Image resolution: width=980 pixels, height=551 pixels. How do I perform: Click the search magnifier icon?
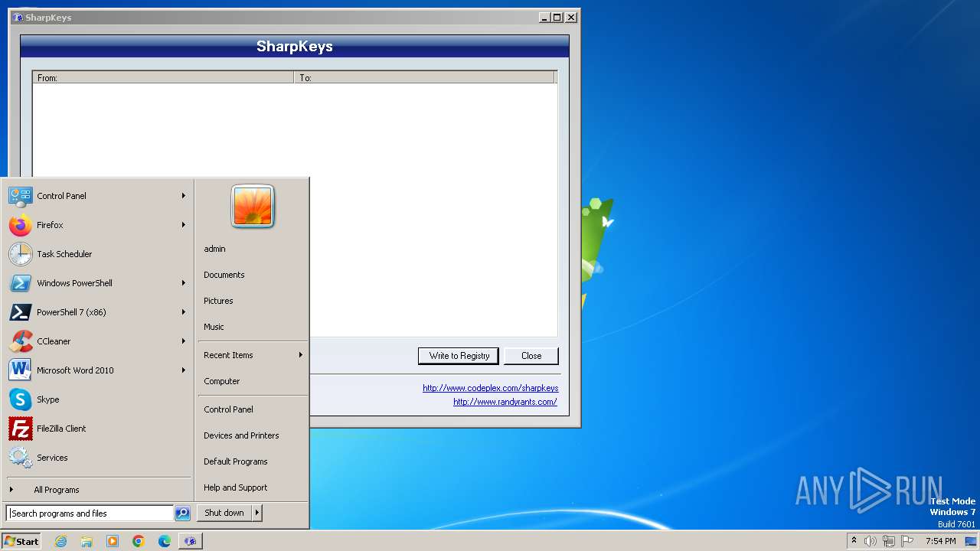click(182, 514)
